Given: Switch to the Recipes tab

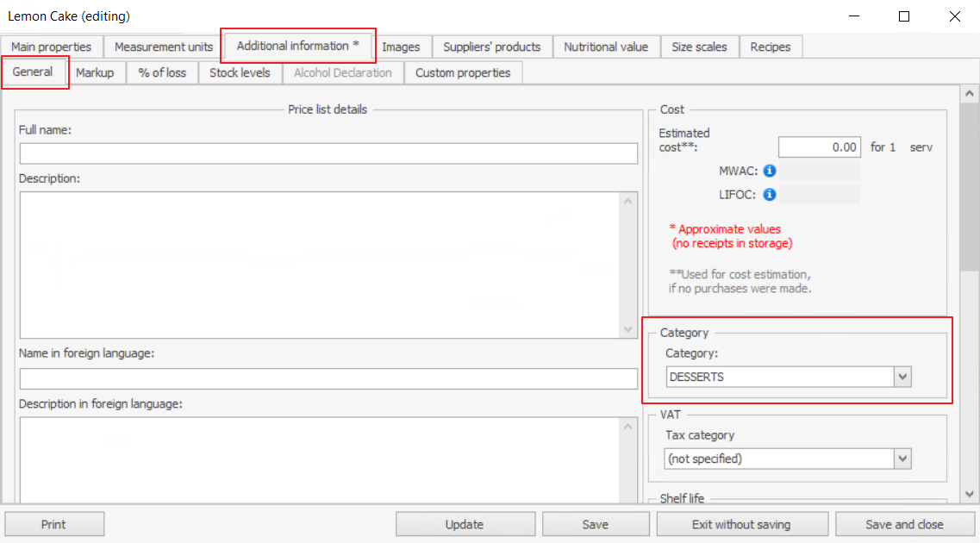Looking at the screenshot, I should [770, 47].
